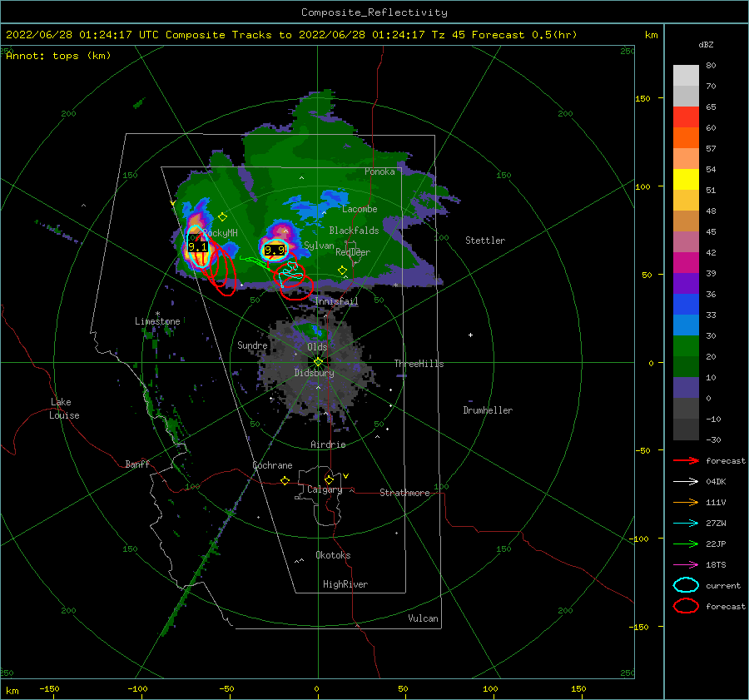Image resolution: width=749 pixels, height=700 pixels.
Task: Click the red swatch between 65 and 60 dBZ
Action: coord(686,117)
